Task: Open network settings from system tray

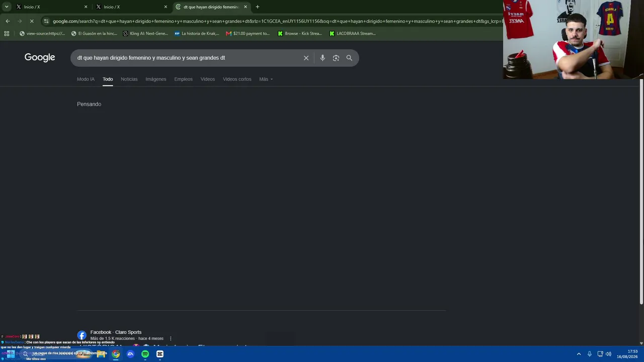Action: click(x=600, y=354)
